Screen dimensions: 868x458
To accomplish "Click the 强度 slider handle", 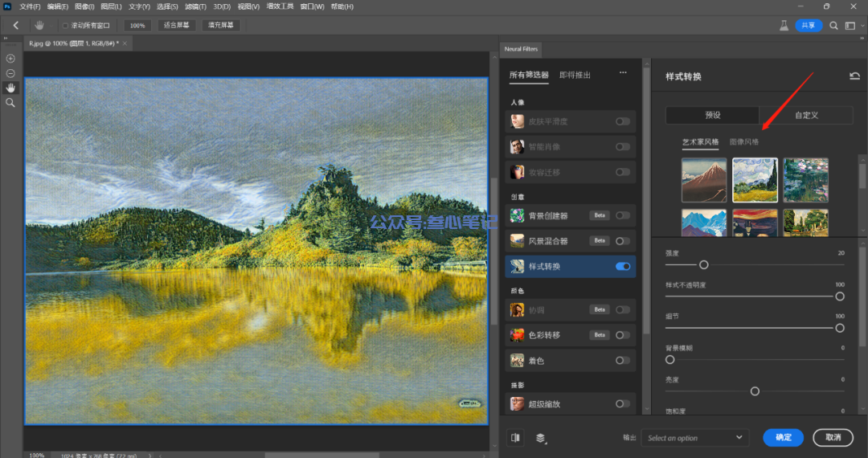I will (x=703, y=265).
